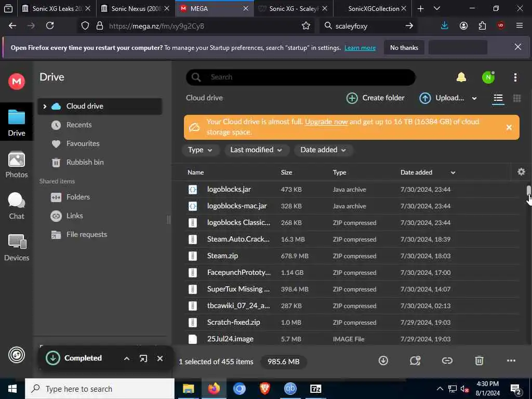This screenshot has height=399, width=532.
Task: Click the transfer status circular icon
Action: tap(16, 355)
